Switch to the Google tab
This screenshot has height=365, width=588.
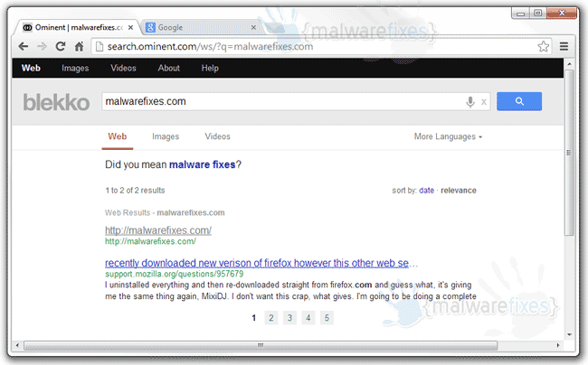coord(201,27)
